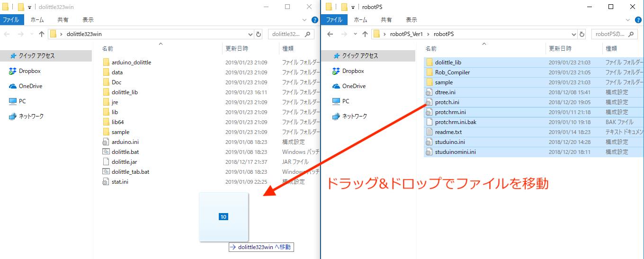644x259 pixels.
Task: Click the up arrow in robotPS window
Action: coord(365,34)
